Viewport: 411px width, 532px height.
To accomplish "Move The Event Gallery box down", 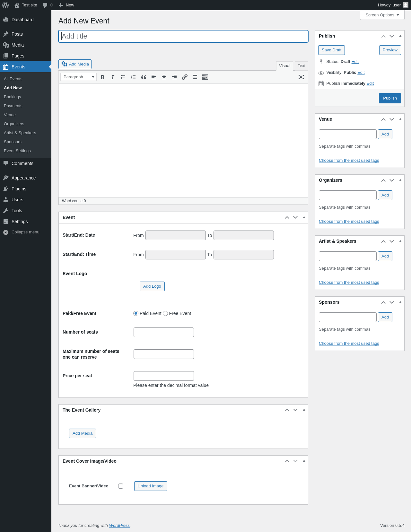I will point(295,410).
